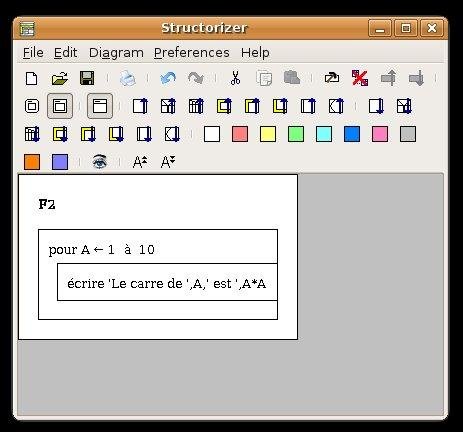This screenshot has height=432, width=463.
Task: Click the copy icon in the toolbar
Action: tap(264, 79)
